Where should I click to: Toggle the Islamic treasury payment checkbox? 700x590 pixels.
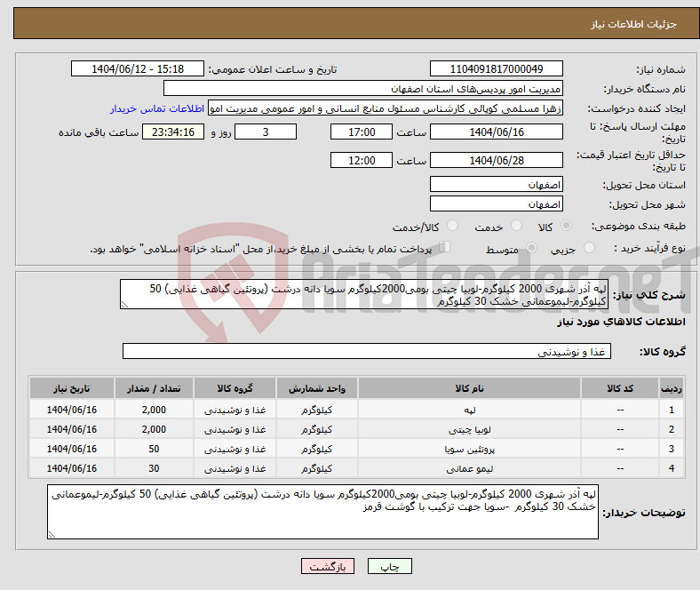click(x=446, y=248)
